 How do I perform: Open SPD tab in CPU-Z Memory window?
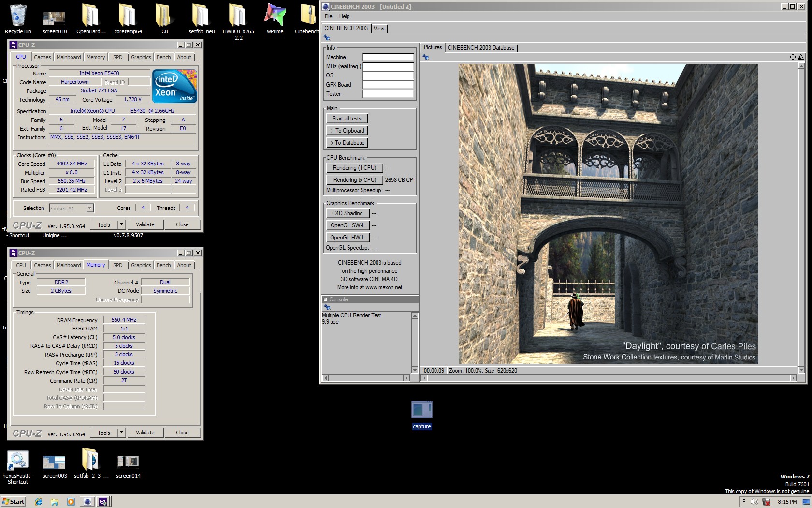118,265
